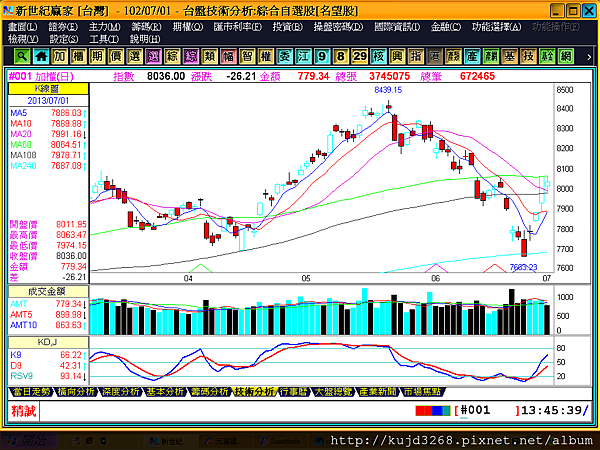This screenshot has height=450, width=600.
Task: Select the 指 index toolbar button
Action: (416, 56)
